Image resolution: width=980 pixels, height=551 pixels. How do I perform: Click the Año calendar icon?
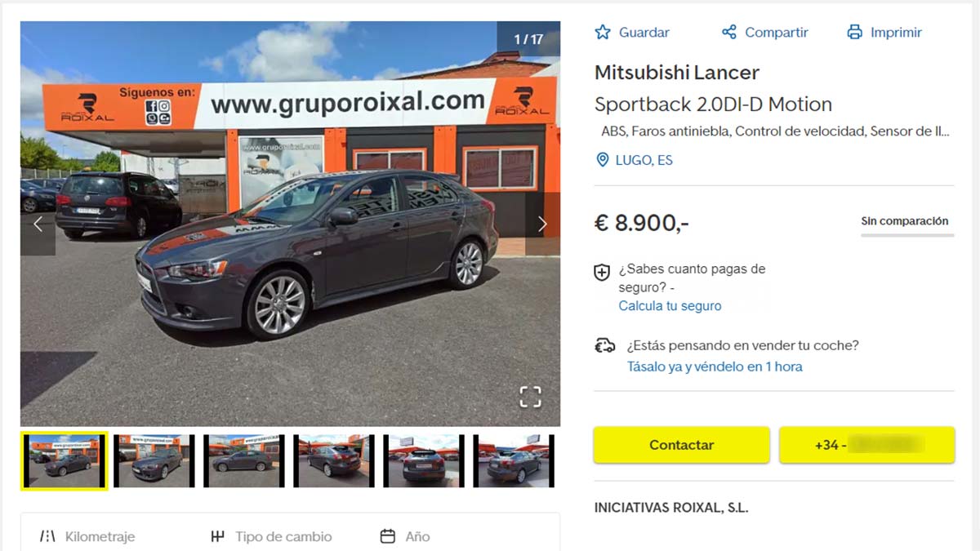click(x=388, y=536)
